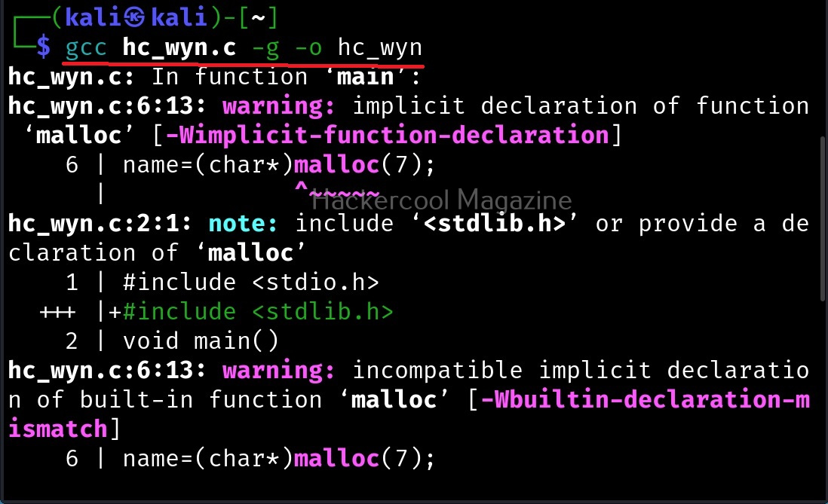Click the -o output flag
Image resolution: width=828 pixels, height=504 pixels.
click(x=308, y=47)
